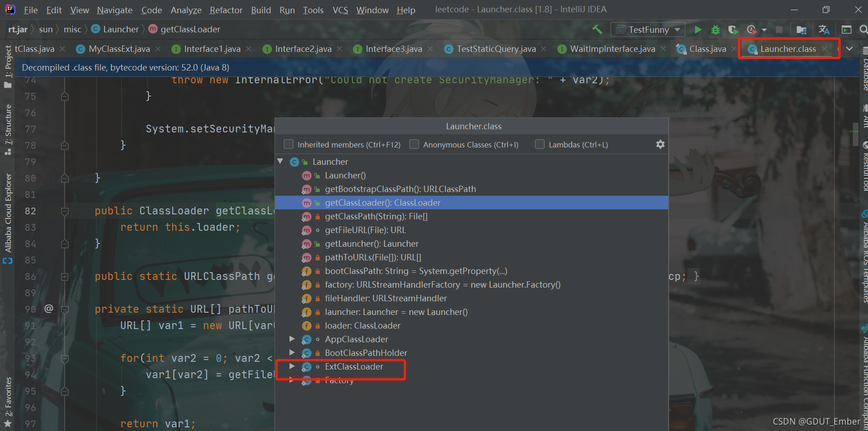This screenshot has width=868, height=431.
Task: Open the Structure tool window
Action: pyautogui.click(x=8, y=130)
